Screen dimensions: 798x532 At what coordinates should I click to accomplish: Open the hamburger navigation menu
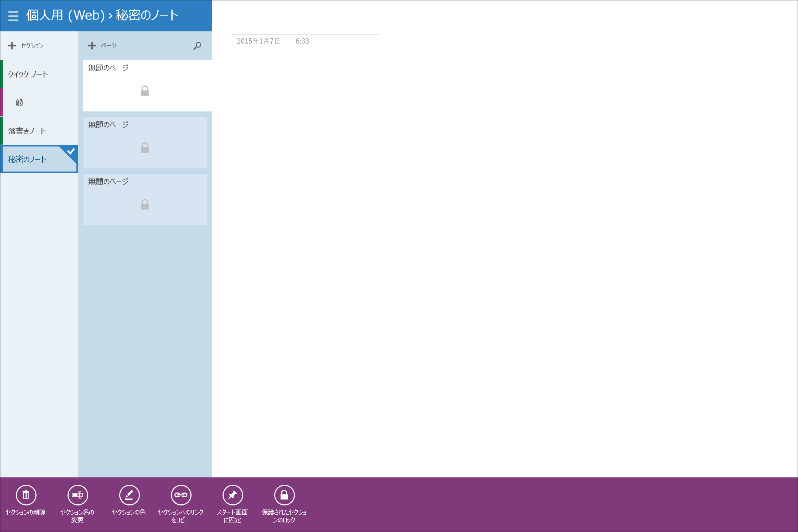13,16
